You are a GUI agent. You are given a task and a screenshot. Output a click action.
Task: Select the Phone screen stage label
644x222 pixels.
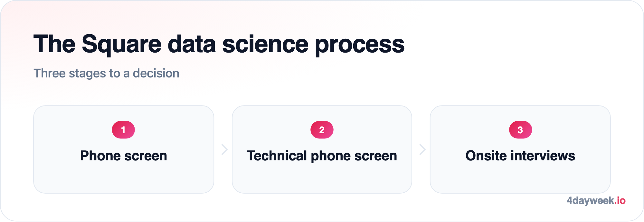click(x=124, y=156)
